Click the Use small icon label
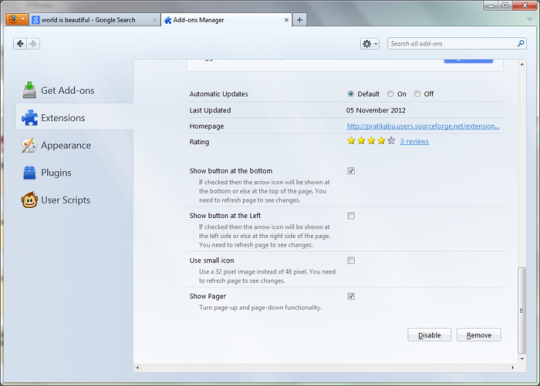This screenshot has height=386, width=540. click(212, 260)
